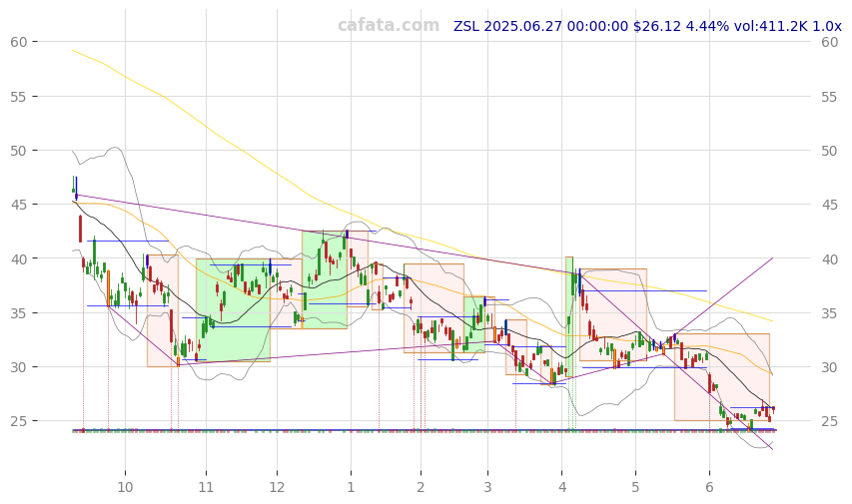The image size is (852, 504).
Task: Click the 40 label on right price axis
Action: (830, 259)
